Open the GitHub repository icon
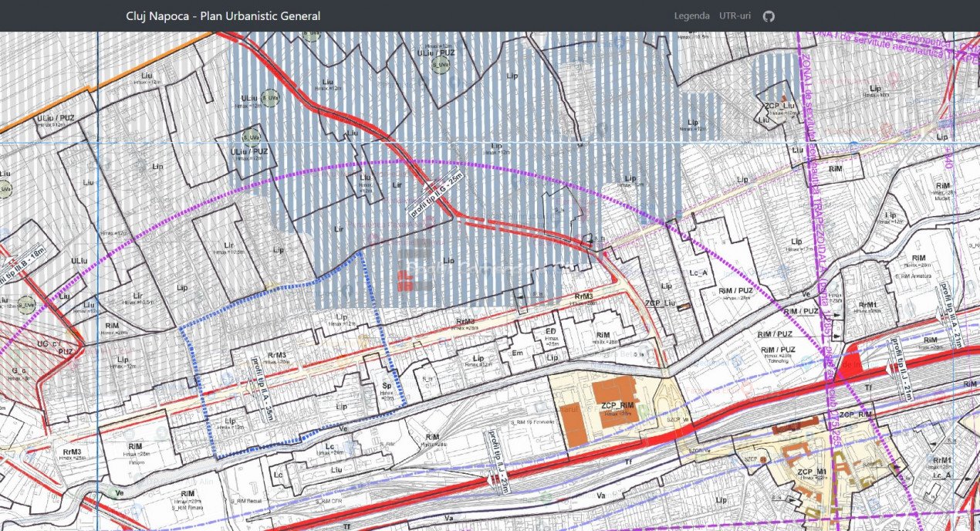Viewport: 980px width, 531px height. pyautogui.click(x=768, y=16)
